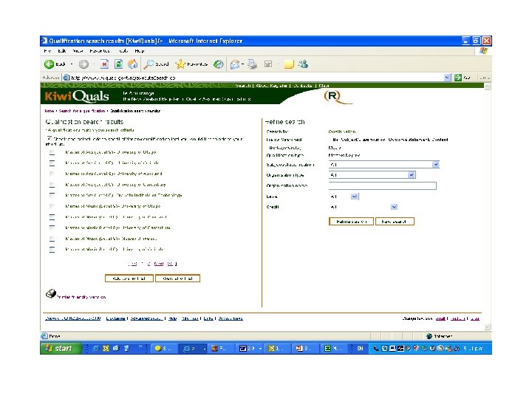Open the Messenger people icon in the toolbar
Image resolution: width=532 pixels, height=399 pixels.
click(303, 64)
